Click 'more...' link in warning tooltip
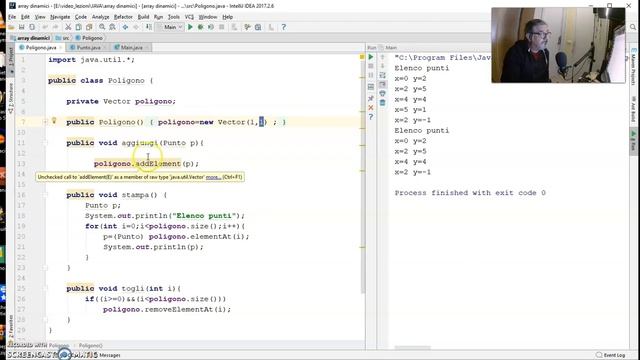 point(213,177)
